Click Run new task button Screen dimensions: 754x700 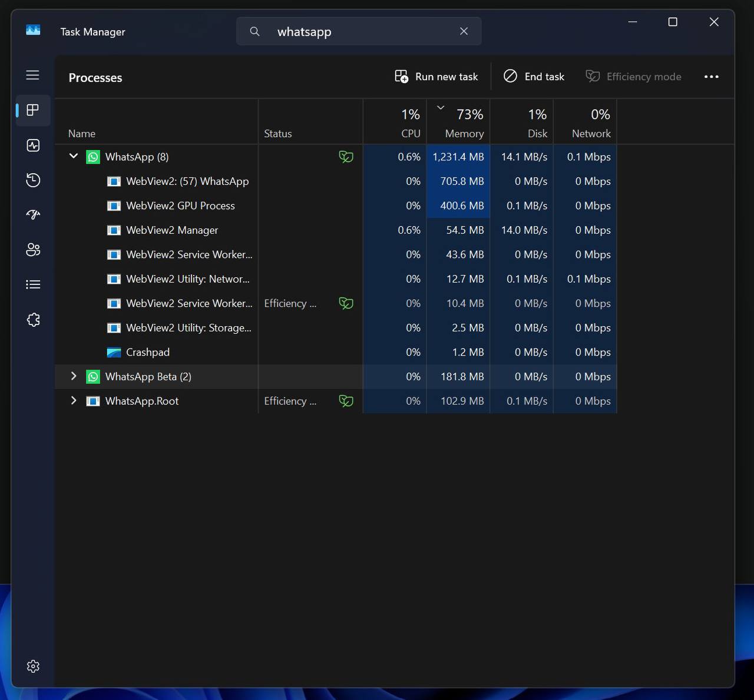(436, 77)
